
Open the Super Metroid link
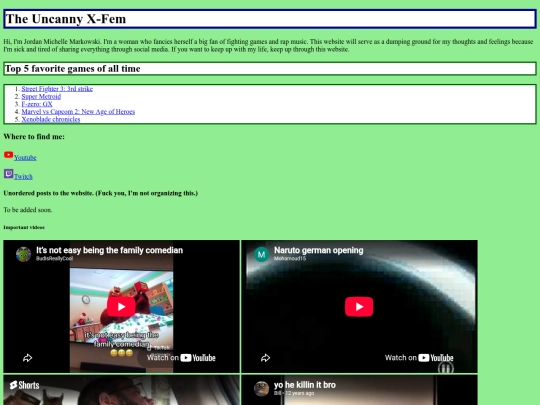click(41, 96)
